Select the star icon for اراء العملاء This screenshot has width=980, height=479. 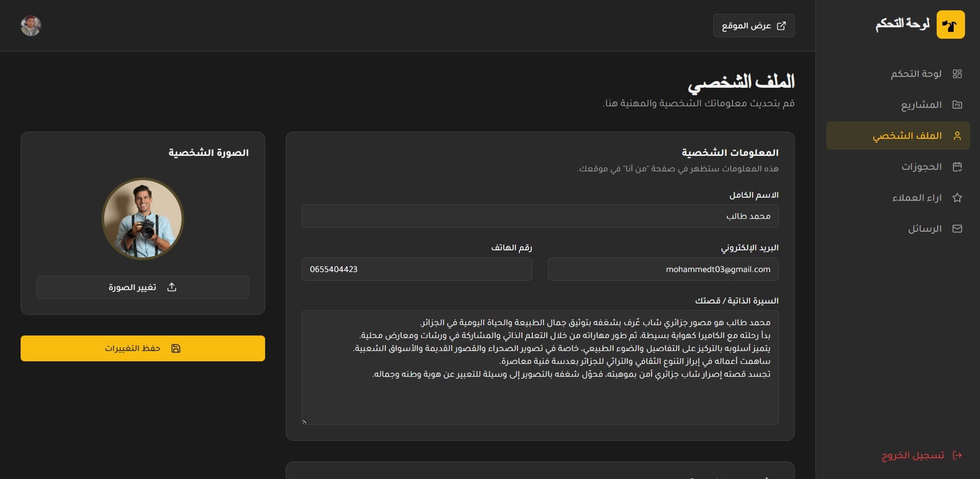point(958,197)
